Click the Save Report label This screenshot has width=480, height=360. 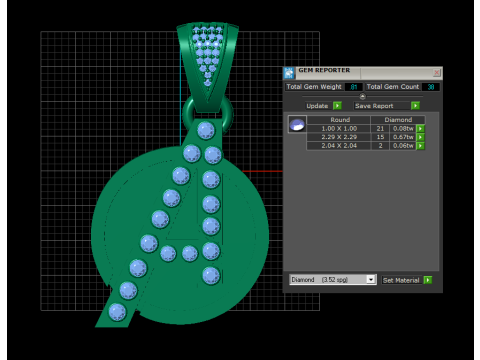click(374, 106)
